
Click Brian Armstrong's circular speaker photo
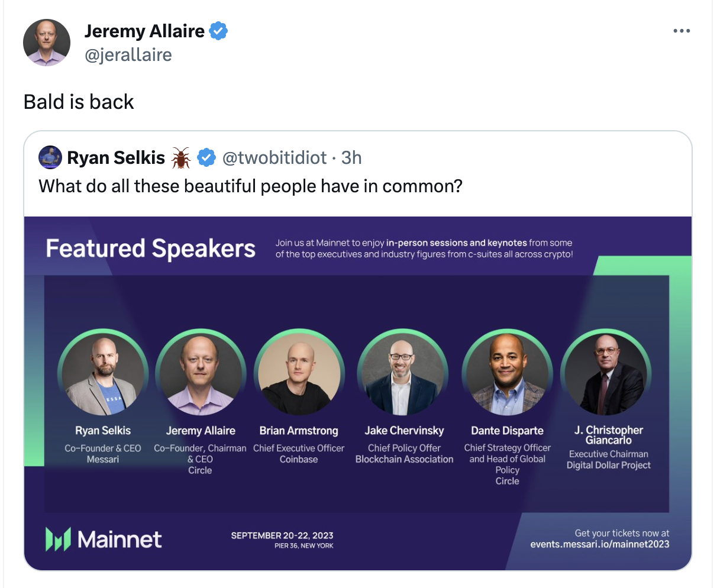299,374
